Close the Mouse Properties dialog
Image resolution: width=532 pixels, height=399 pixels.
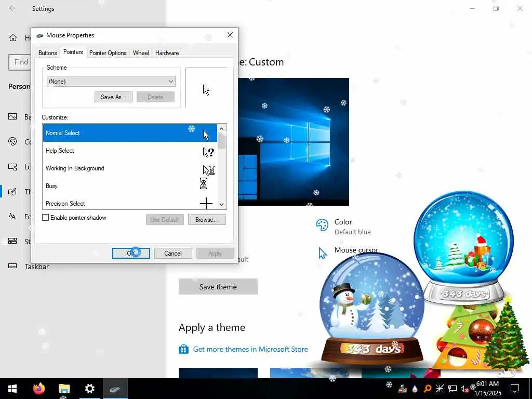tap(230, 35)
